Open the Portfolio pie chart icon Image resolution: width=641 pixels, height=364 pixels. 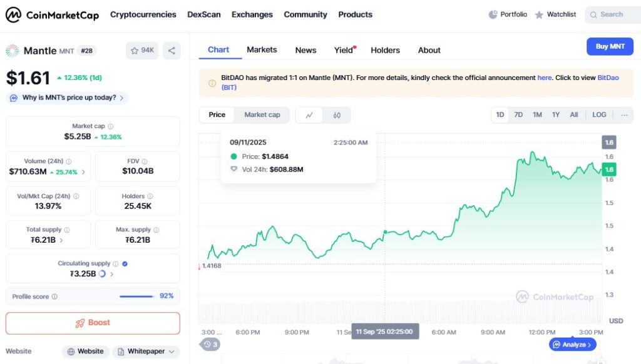pyautogui.click(x=493, y=15)
